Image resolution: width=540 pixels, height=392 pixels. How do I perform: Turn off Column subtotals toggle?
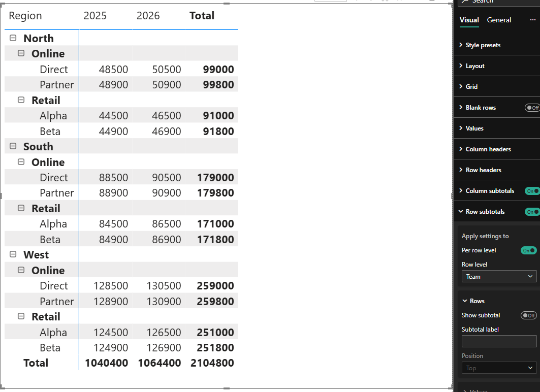[x=532, y=191]
